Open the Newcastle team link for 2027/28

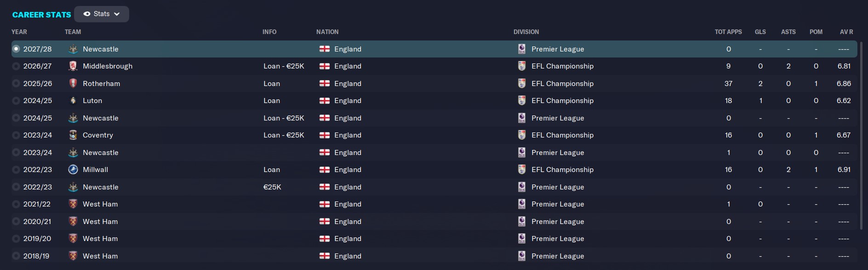(x=101, y=49)
